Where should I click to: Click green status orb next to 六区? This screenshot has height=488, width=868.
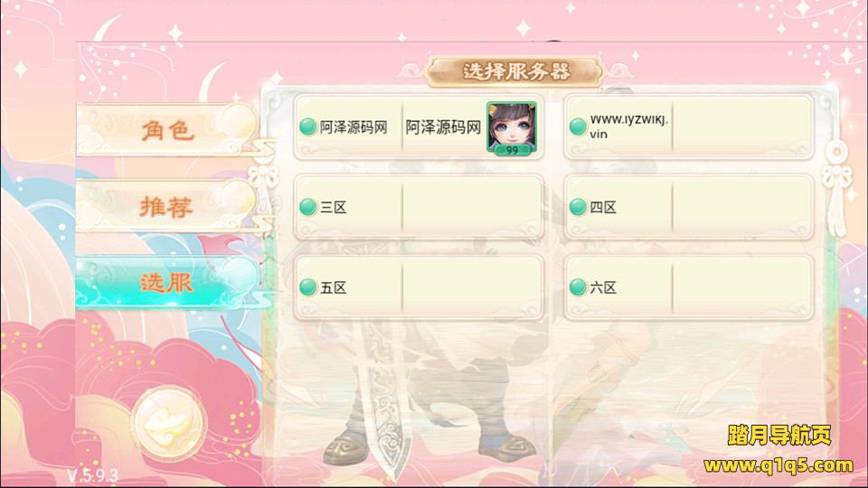point(578,287)
